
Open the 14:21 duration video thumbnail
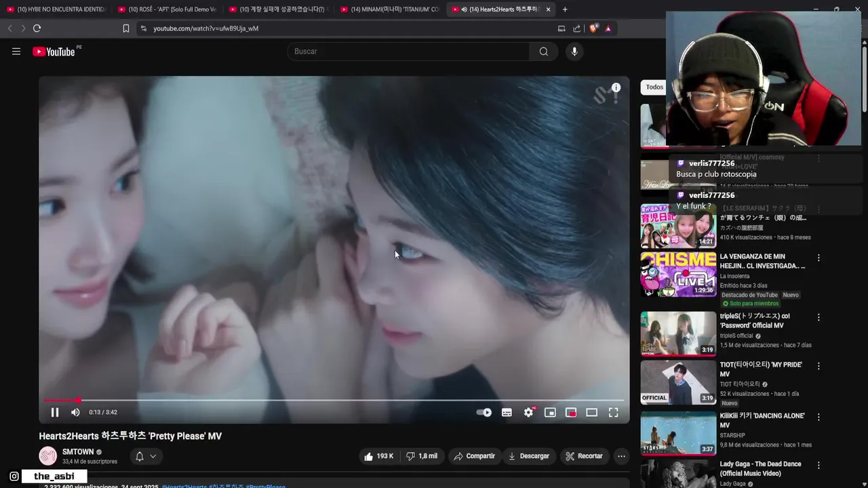click(678, 226)
